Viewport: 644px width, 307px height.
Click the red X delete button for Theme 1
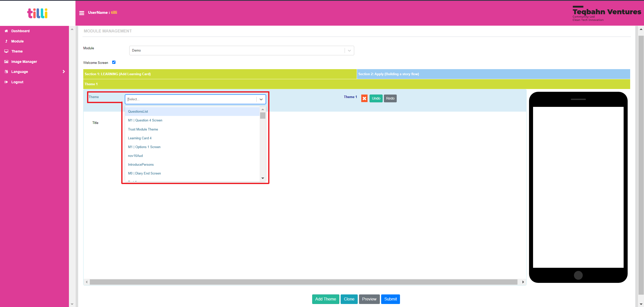click(364, 98)
